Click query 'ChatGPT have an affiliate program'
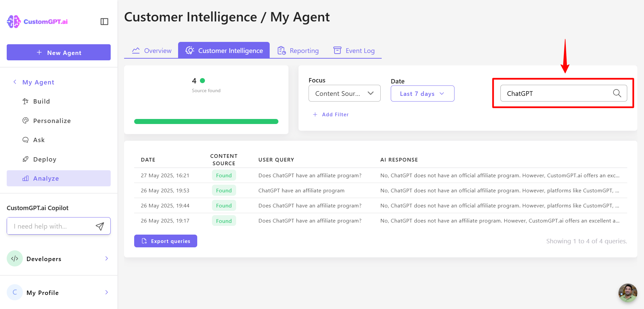The height and width of the screenshot is (309, 644). 301,190
